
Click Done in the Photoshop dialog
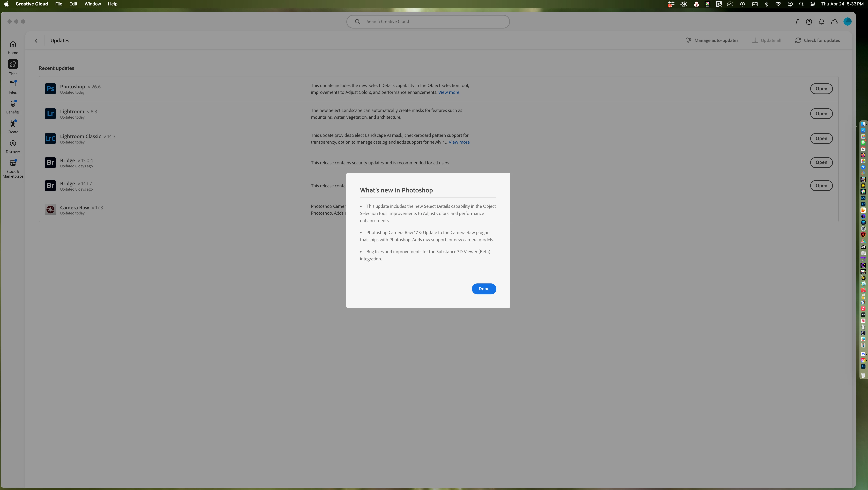pyautogui.click(x=484, y=289)
